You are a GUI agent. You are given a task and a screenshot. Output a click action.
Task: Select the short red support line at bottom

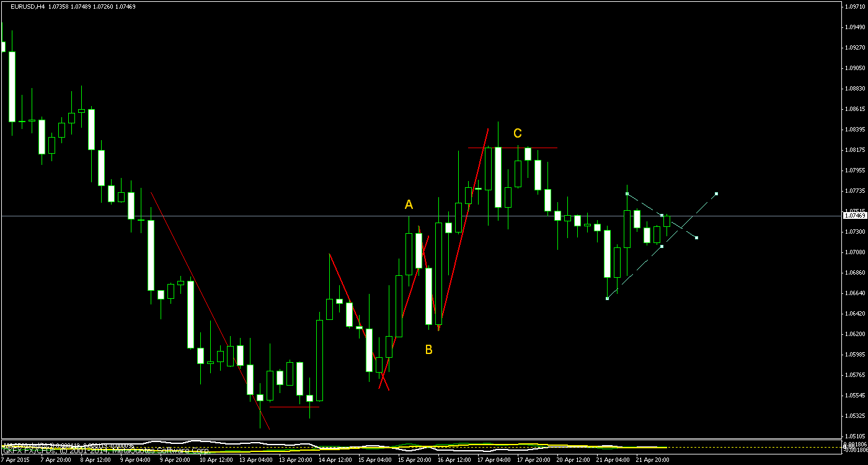point(294,407)
